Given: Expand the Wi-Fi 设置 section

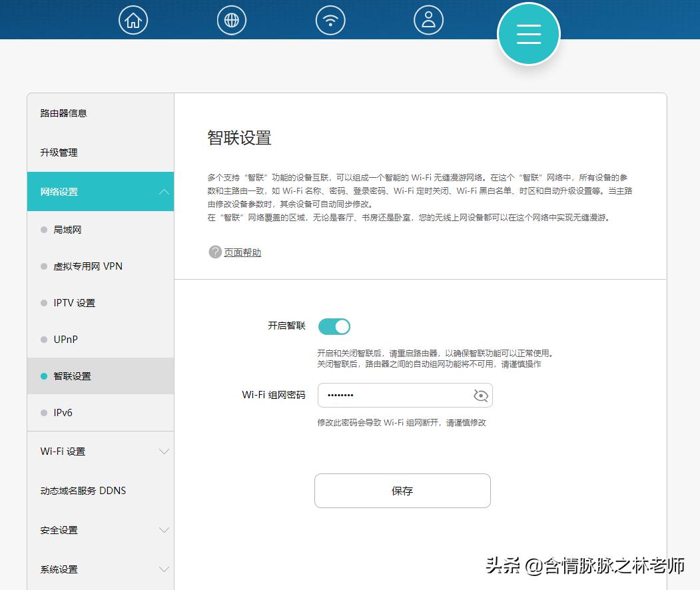Looking at the screenshot, I should pos(100,451).
